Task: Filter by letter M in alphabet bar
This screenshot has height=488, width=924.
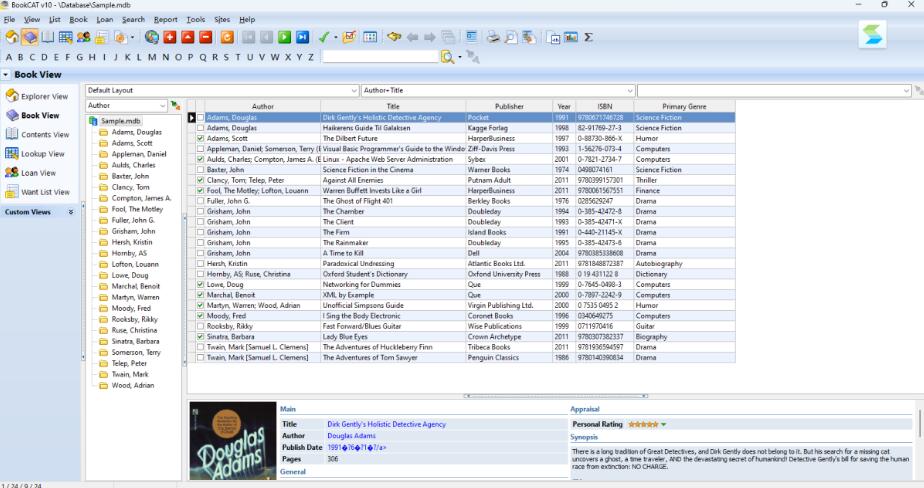Action: pyautogui.click(x=152, y=57)
